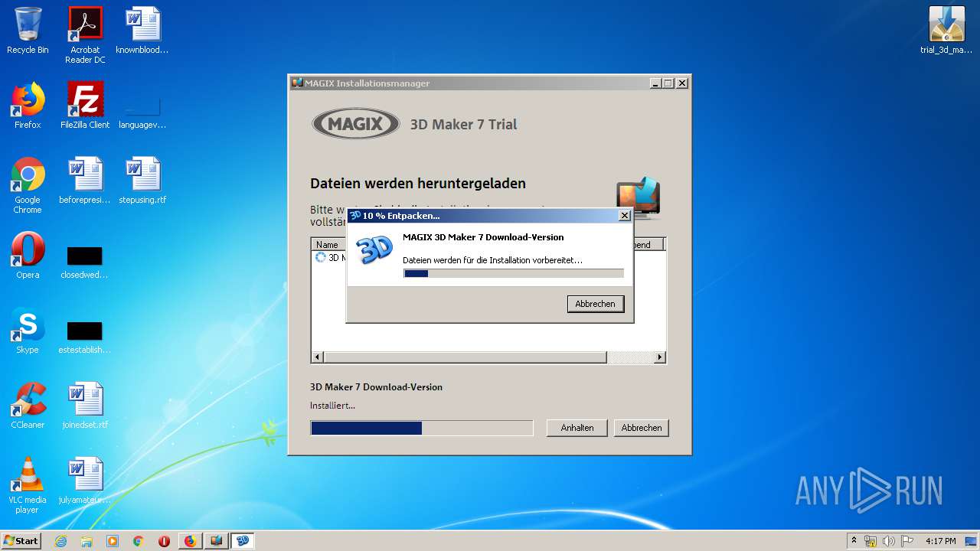The image size is (980, 551).
Task: Open Acrobat Reader DC shortcut
Action: [85, 34]
